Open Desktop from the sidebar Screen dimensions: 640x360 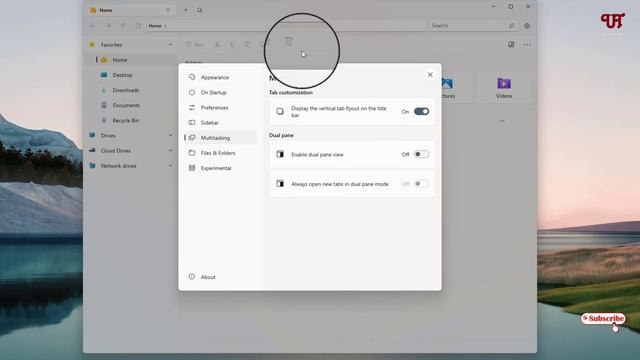(x=131, y=75)
